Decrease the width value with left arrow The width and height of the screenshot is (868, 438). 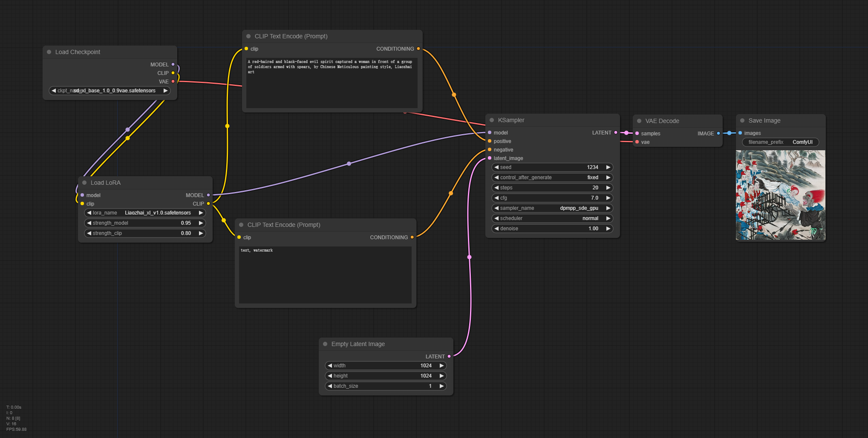[x=329, y=366]
